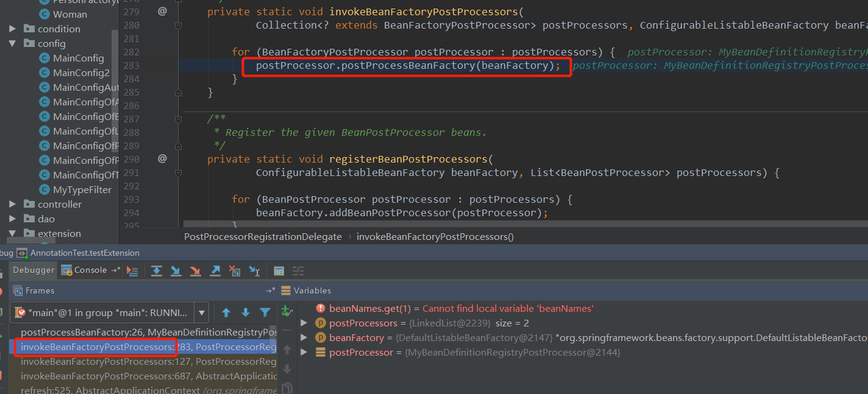Screen dimensions: 868x394
Task: Expand the controller folder arrow
Action: [12, 204]
